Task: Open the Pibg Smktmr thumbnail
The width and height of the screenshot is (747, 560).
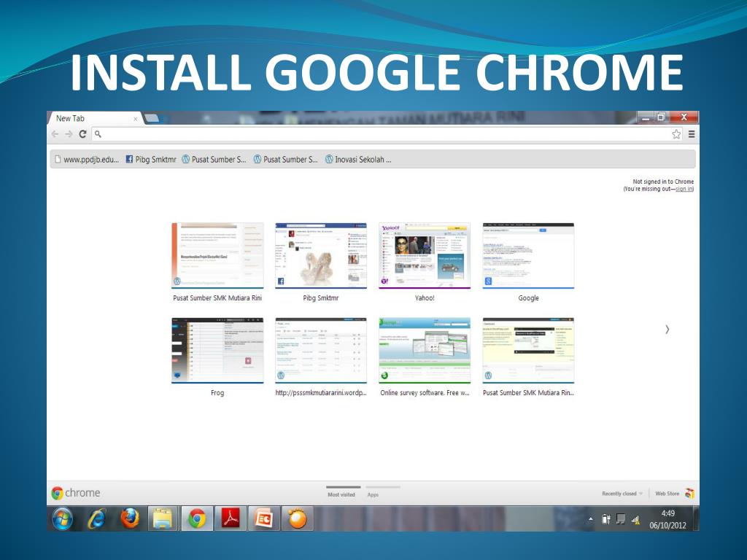Action: point(321,256)
